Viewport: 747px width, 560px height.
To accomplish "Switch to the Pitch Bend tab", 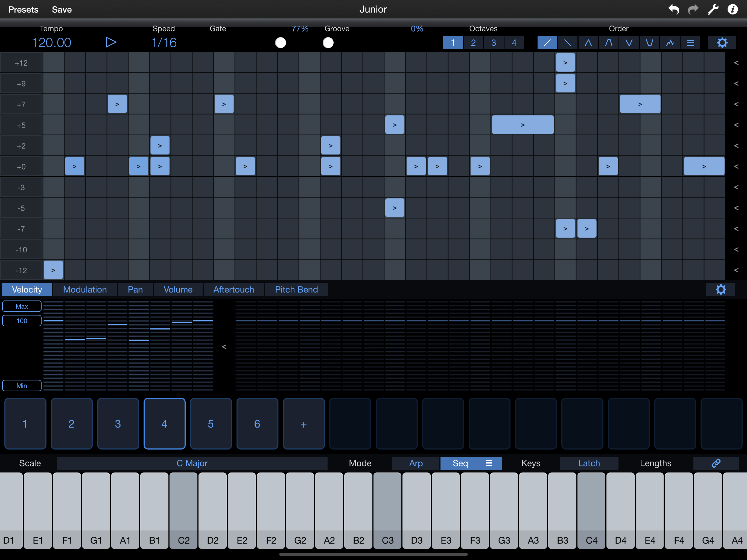I will pos(296,290).
